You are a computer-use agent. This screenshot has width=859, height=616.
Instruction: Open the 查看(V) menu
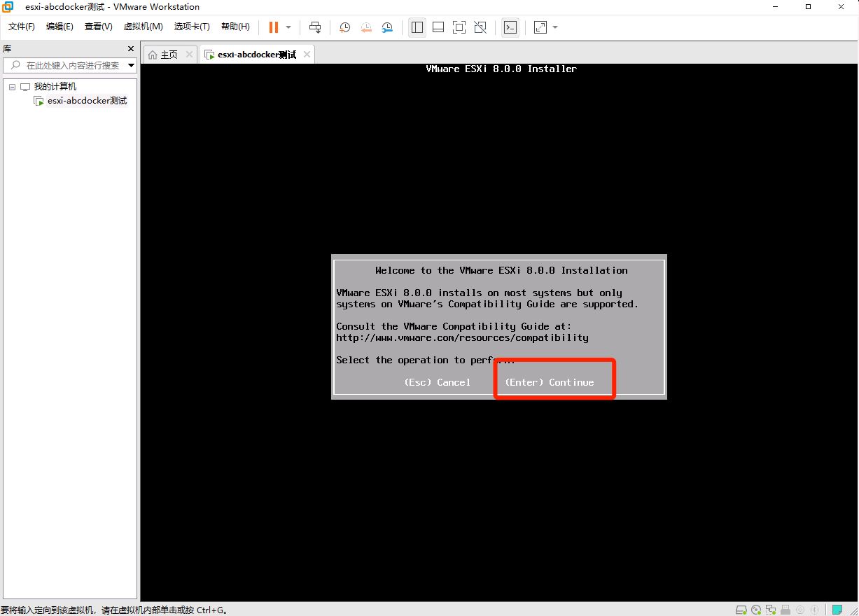point(99,27)
